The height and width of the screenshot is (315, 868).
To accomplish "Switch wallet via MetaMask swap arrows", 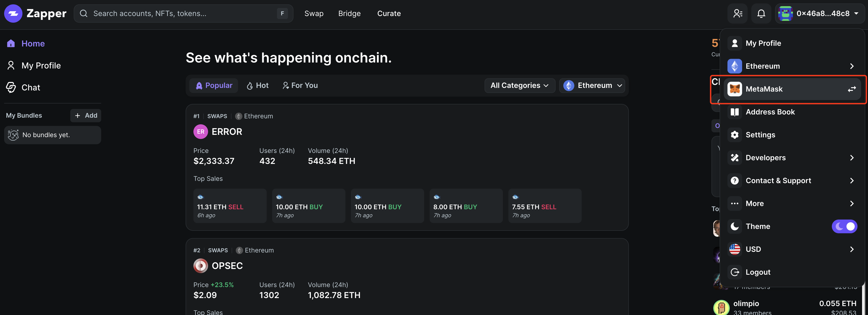I will coord(852,89).
